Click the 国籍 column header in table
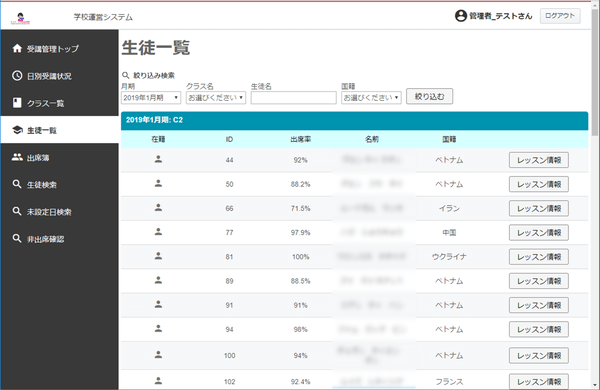Screen dimensions: 600x390 pos(449,139)
